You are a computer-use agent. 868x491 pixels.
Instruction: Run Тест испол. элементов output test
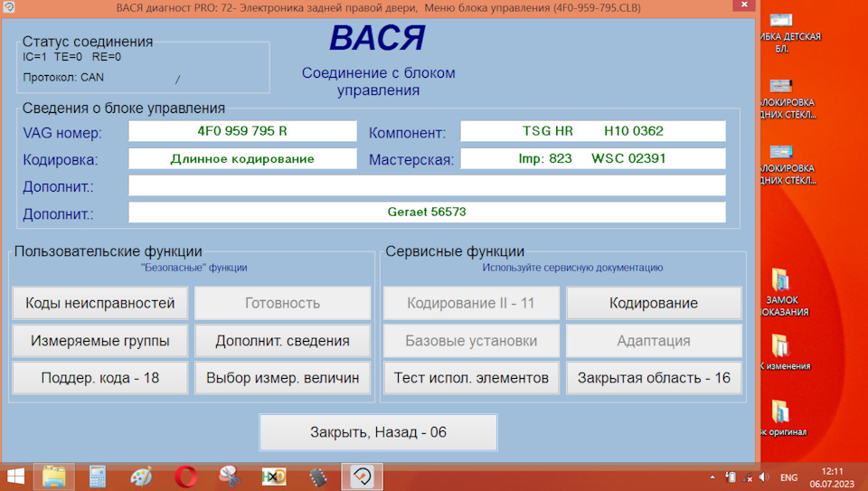[x=471, y=378]
